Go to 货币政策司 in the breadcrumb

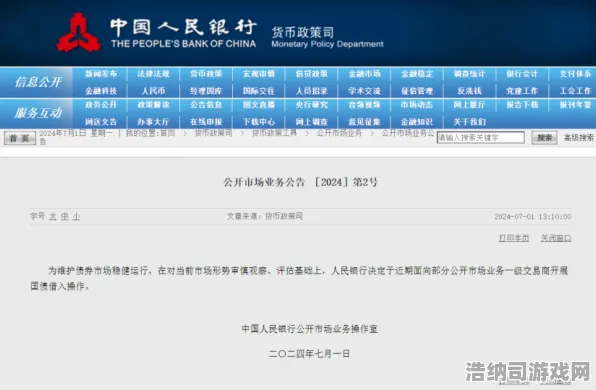pos(213,133)
